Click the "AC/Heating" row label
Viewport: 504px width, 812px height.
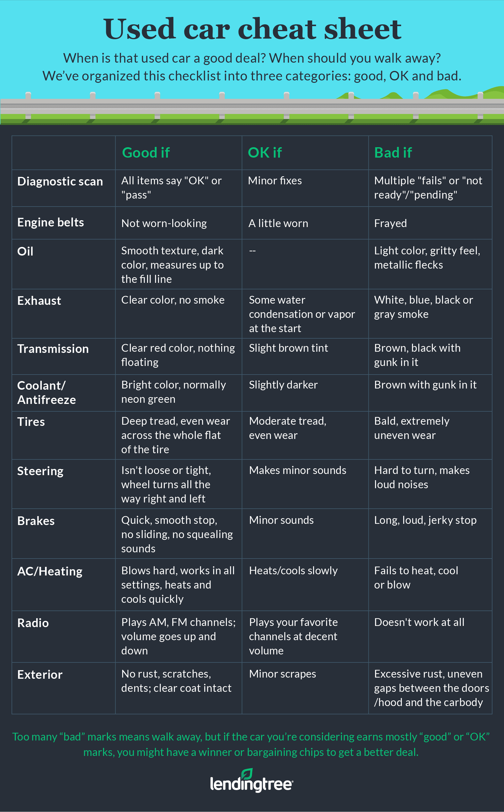tap(50, 572)
